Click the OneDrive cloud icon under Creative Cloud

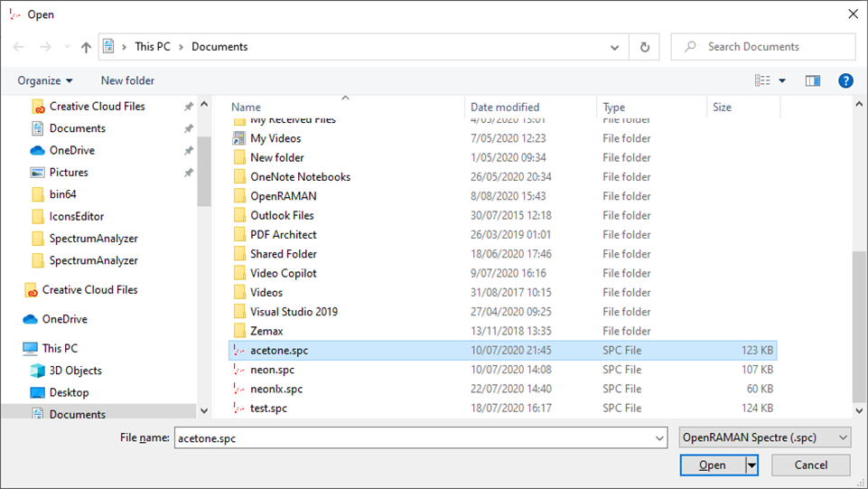(30, 319)
